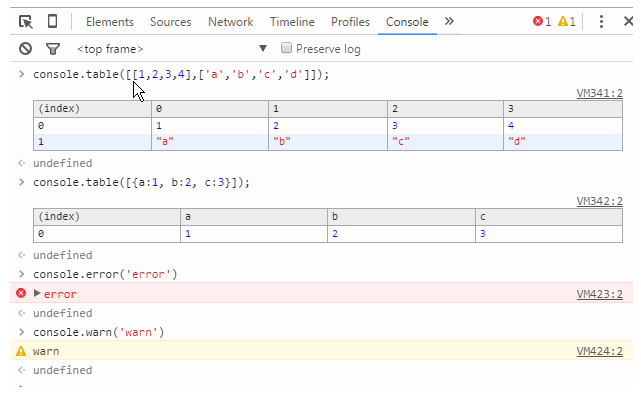The width and height of the screenshot is (641, 398).
Task: Click the console.warn('warn') command line
Action: [99, 332]
